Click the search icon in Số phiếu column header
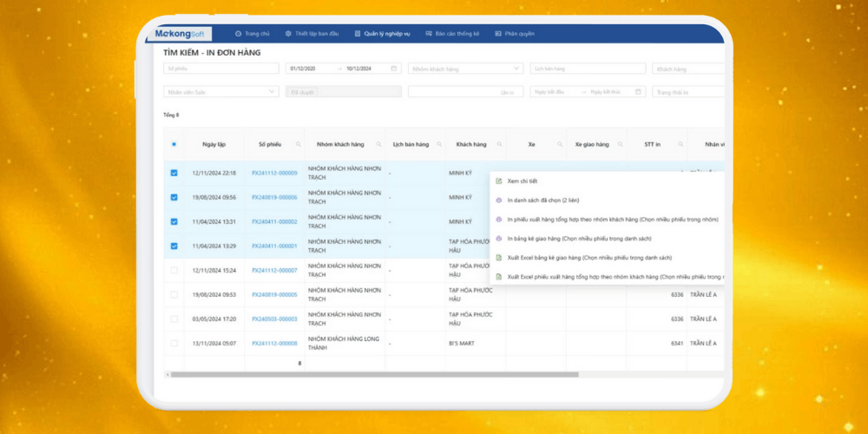The height and width of the screenshot is (434, 868). pyautogui.click(x=298, y=144)
